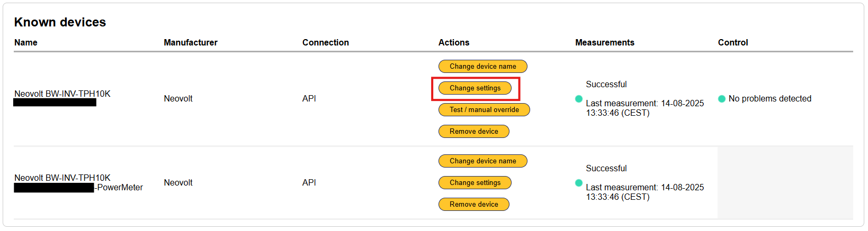Click the Control column header
Image resolution: width=868 pixels, height=231 pixels.
(732, 43)
